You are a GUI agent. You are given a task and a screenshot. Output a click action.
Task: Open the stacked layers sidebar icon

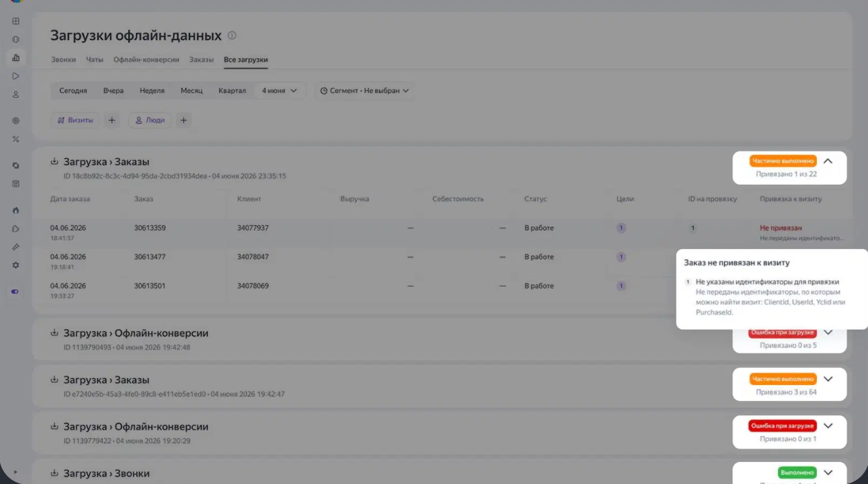coord(16,166)
